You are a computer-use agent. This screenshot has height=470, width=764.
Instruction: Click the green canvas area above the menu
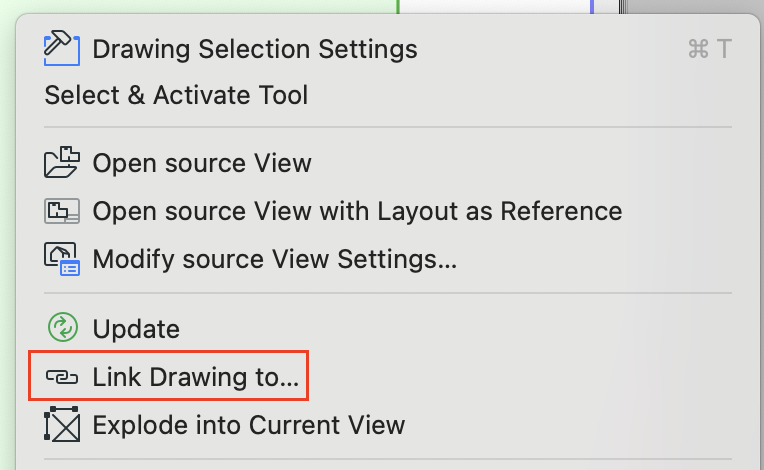200,6
